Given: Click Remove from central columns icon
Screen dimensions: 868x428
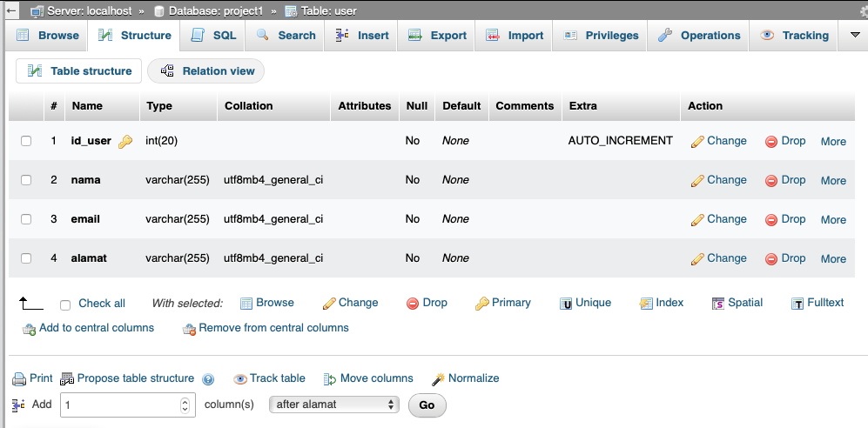Looking at the screenshot, I should pos(189,329).
